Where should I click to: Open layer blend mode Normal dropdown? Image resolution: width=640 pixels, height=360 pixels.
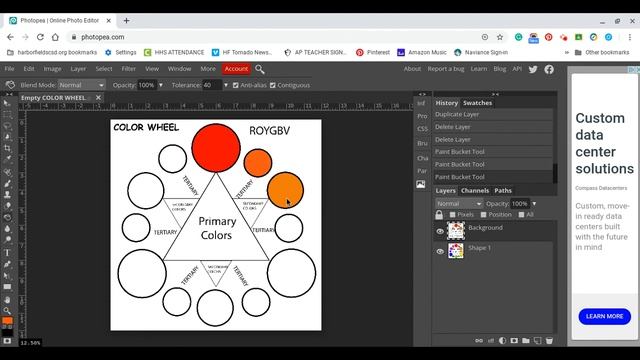point(459,204)
